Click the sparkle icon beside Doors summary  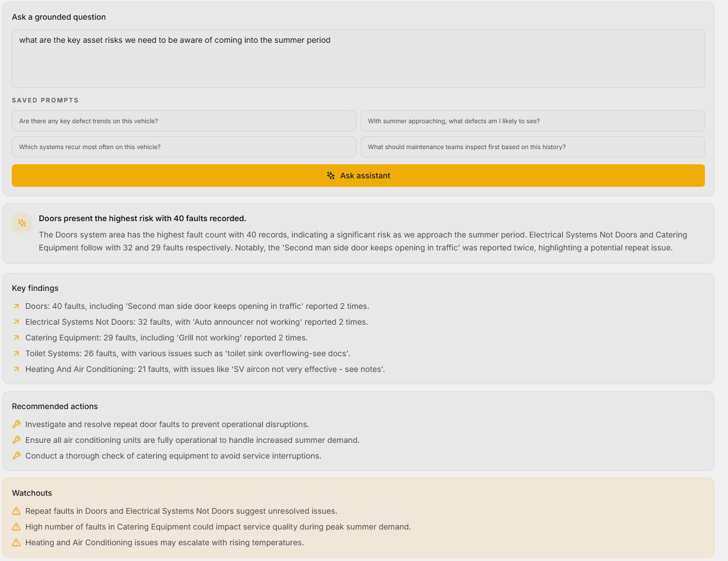(x=22, y=223)
